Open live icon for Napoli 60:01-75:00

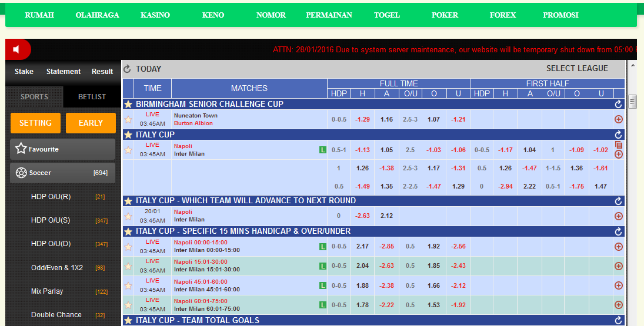tap(323, 305)
